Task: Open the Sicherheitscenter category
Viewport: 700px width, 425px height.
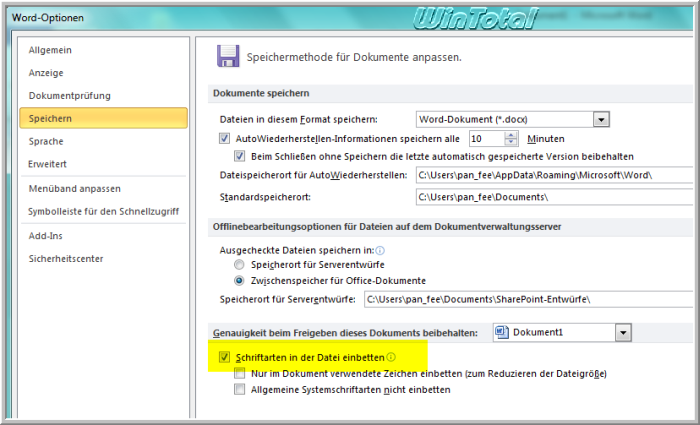Action: (66, 258)
